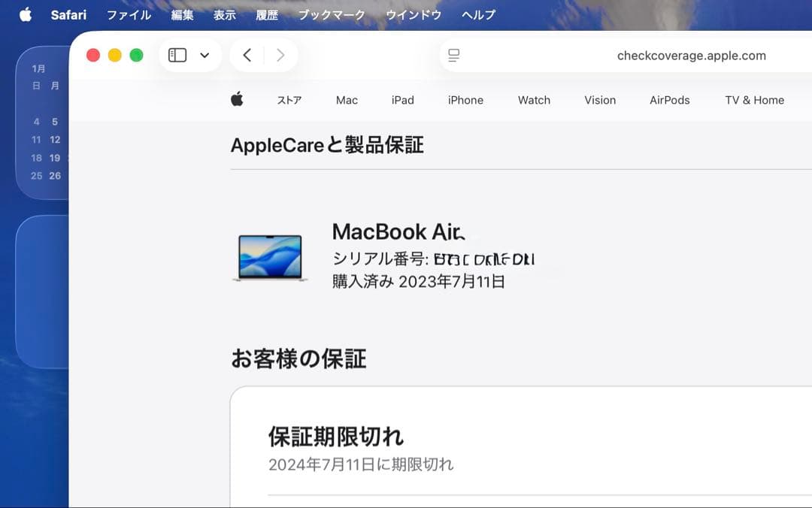
Task: Open the ブックマーク menu
Action: [332, 15]
